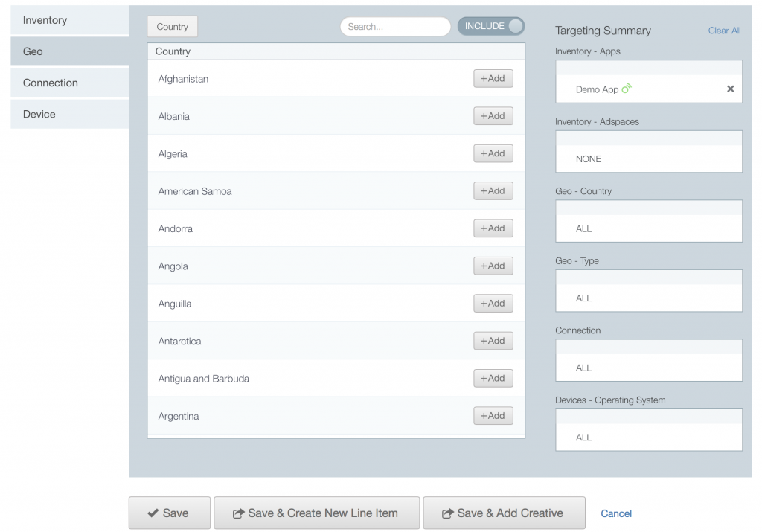Screen dimensions: 762x532
Task: Switch to the Geo targeting tab
Action: pos(70,51)
